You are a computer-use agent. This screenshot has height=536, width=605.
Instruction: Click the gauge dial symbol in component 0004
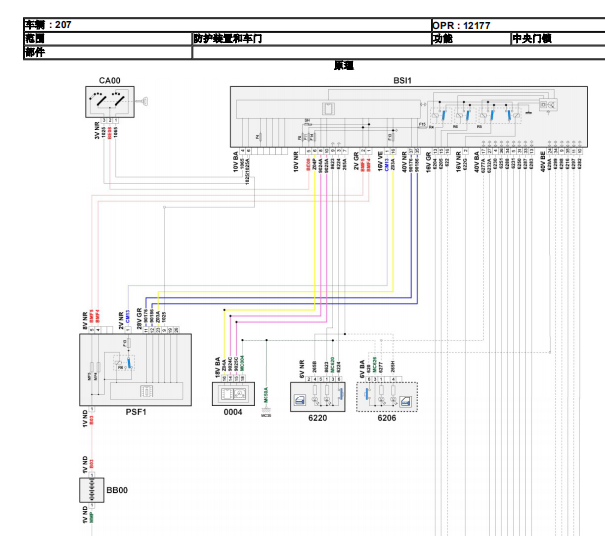[240, 394]
